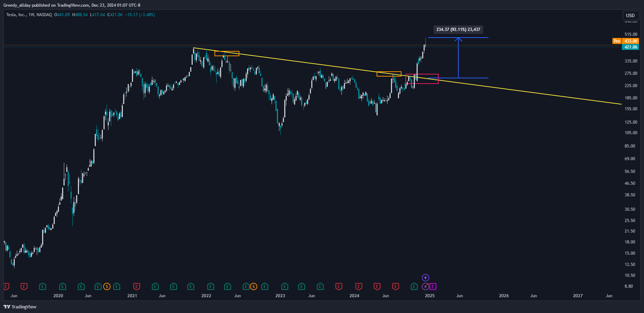Click the purple star event icon above 2025
Viewport: 644px width, 313px height.
pos(425,278)
